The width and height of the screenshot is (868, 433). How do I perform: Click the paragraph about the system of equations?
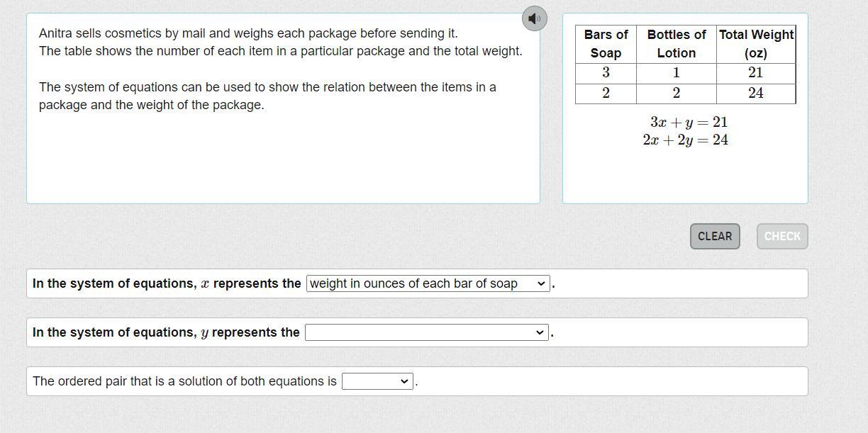click(x=267, y=96)
